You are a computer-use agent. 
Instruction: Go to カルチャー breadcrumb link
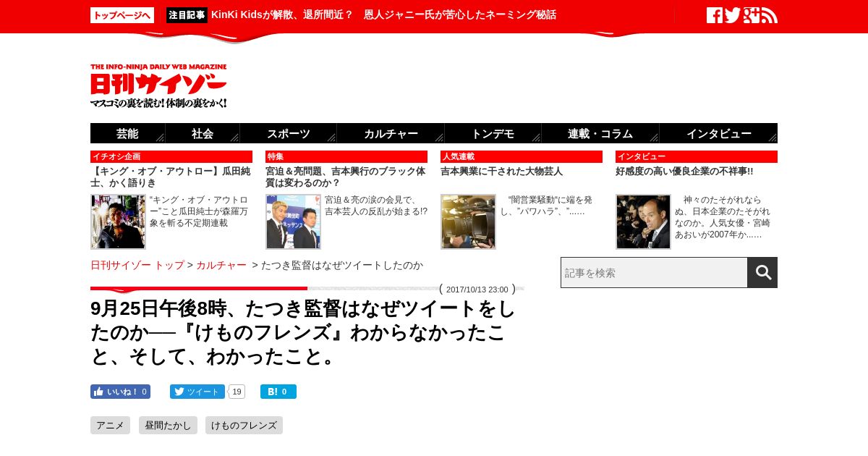tap(221, 266)
